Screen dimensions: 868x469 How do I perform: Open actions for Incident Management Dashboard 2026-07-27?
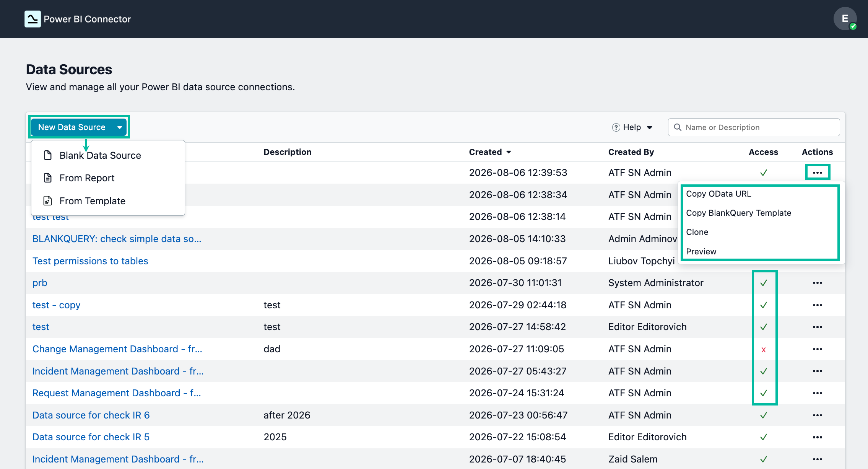pyautogui.click(x=818, y=371)
